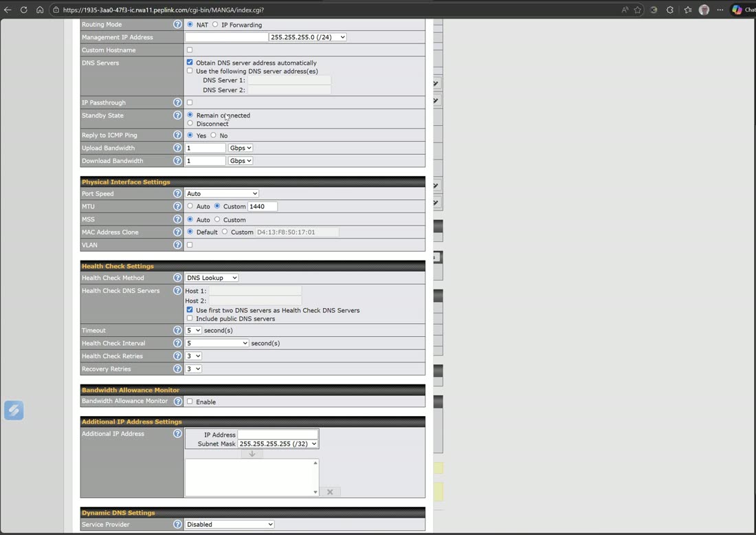Screen dimensions: 756x535
Task: Open help for Service Provider
Action: pos(177,524)
